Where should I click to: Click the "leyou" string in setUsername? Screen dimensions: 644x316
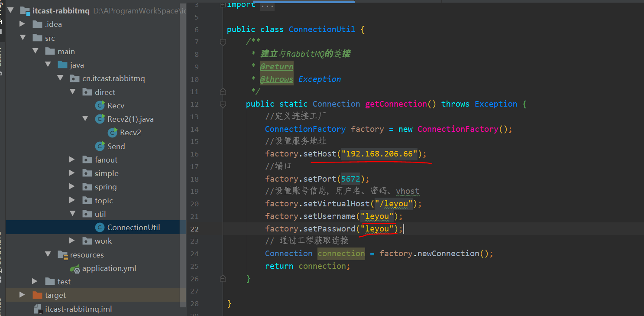click(377, 216)
